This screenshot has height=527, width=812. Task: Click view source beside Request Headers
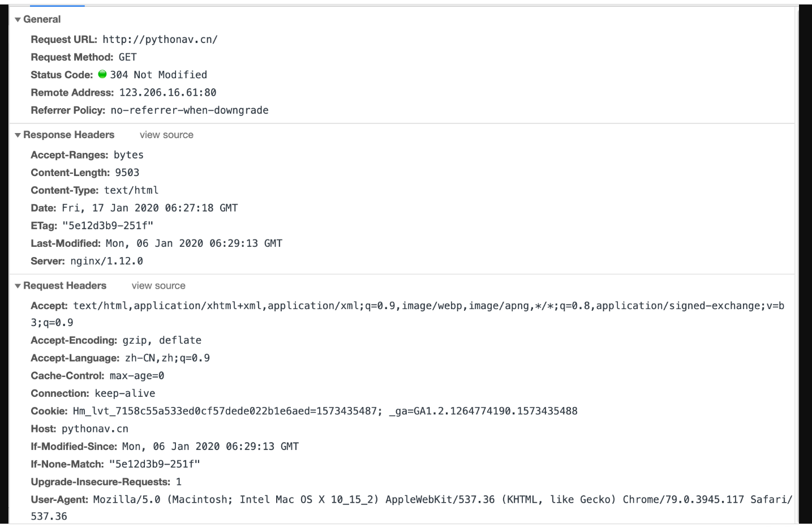point(158,286)
